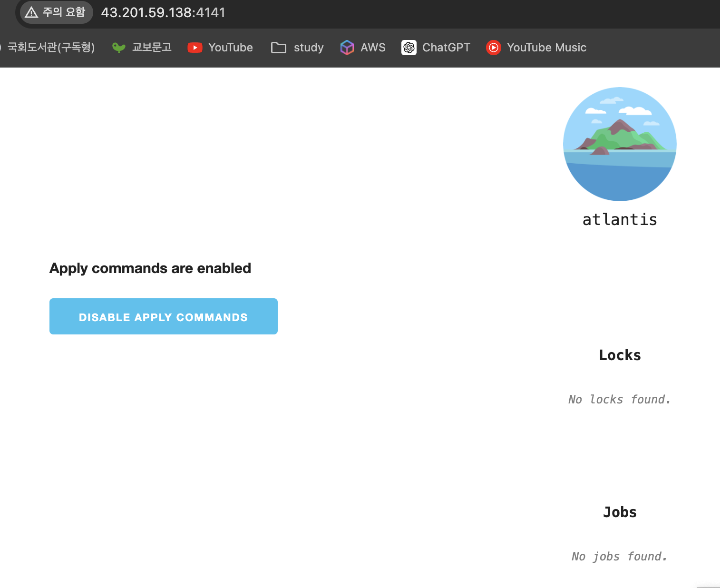Open the YouTube Music bookmark
Image resolution: width=720 pixels, height=588 pixels.
[536, 48]
